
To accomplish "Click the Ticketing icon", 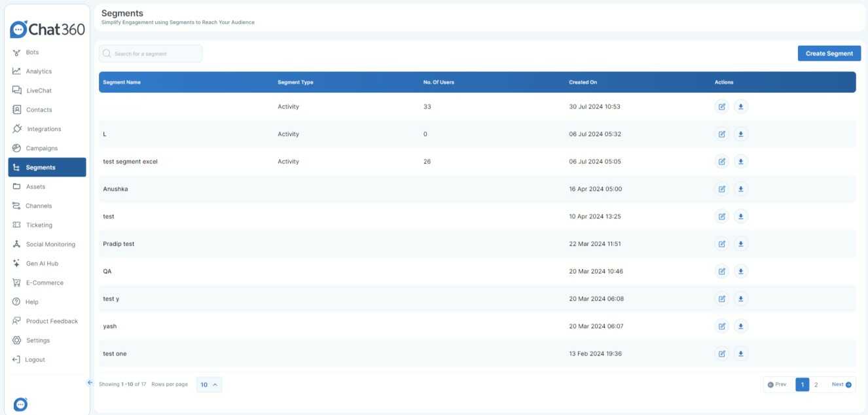I will pyautogui.click(x=16, y=225).
